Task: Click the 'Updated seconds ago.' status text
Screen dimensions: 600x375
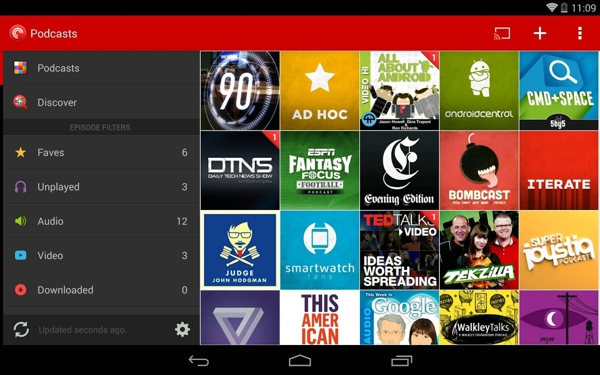Action: [82, 330]
